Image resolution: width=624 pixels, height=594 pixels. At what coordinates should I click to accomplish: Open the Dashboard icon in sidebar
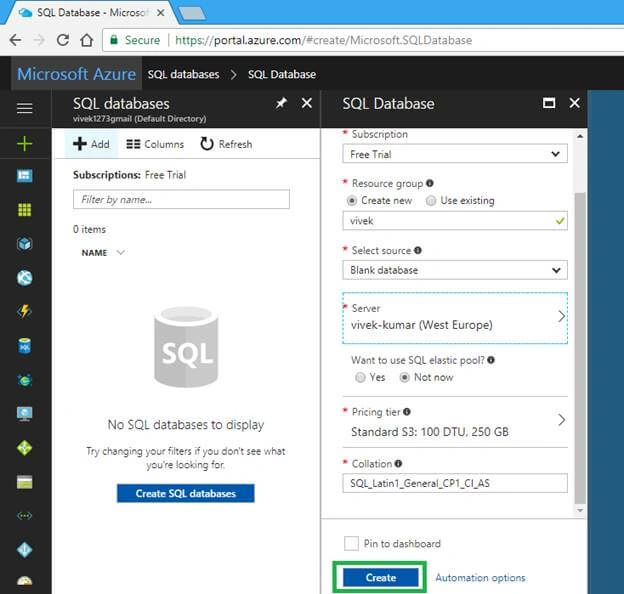pyautogui.click(x=24, y=175)
